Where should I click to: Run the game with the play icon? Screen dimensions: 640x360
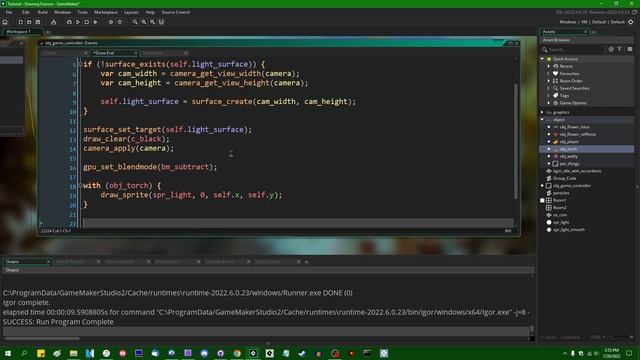point(78,22)
